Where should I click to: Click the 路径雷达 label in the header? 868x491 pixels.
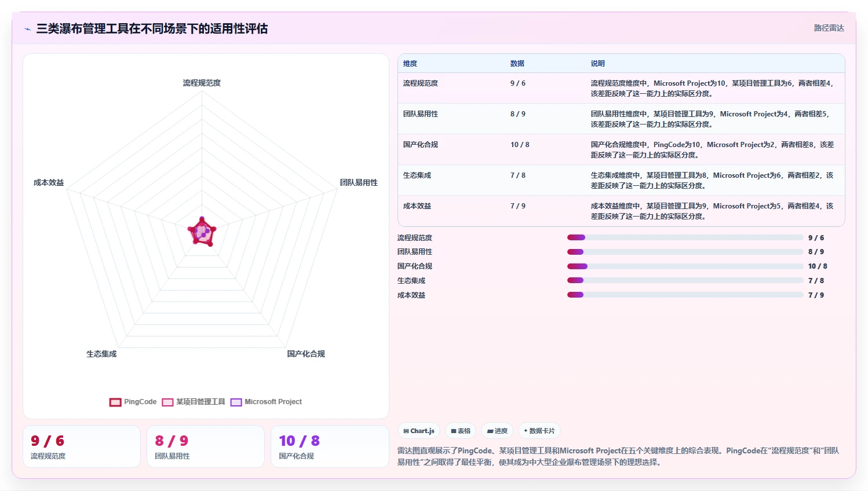click(829, 28)
